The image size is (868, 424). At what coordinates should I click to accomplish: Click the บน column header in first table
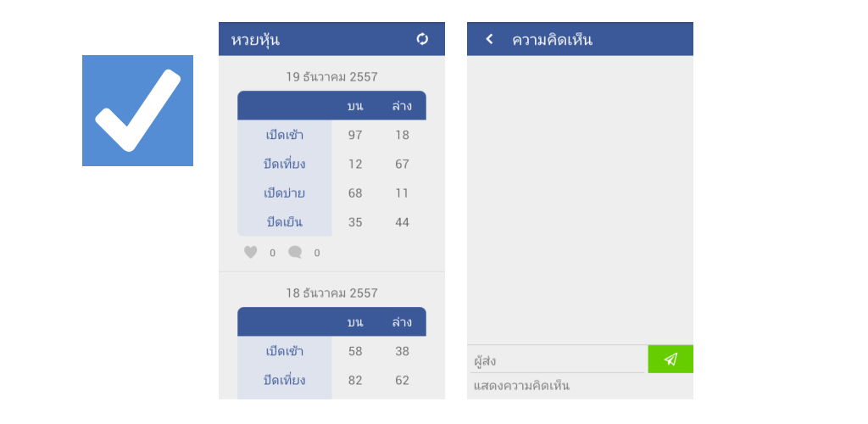(x=355, y=106)
